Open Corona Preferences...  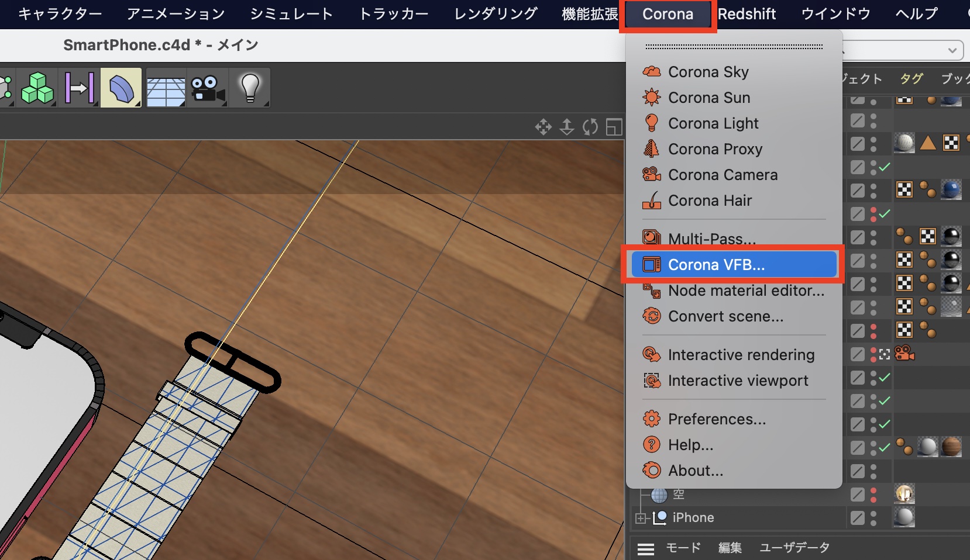(x=716, y=419)
